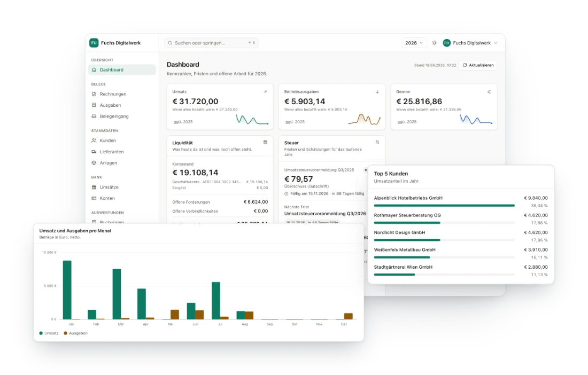
Task: Open Kunden in the sidebar
Action: pyautogui.click(x=122, y=140)
